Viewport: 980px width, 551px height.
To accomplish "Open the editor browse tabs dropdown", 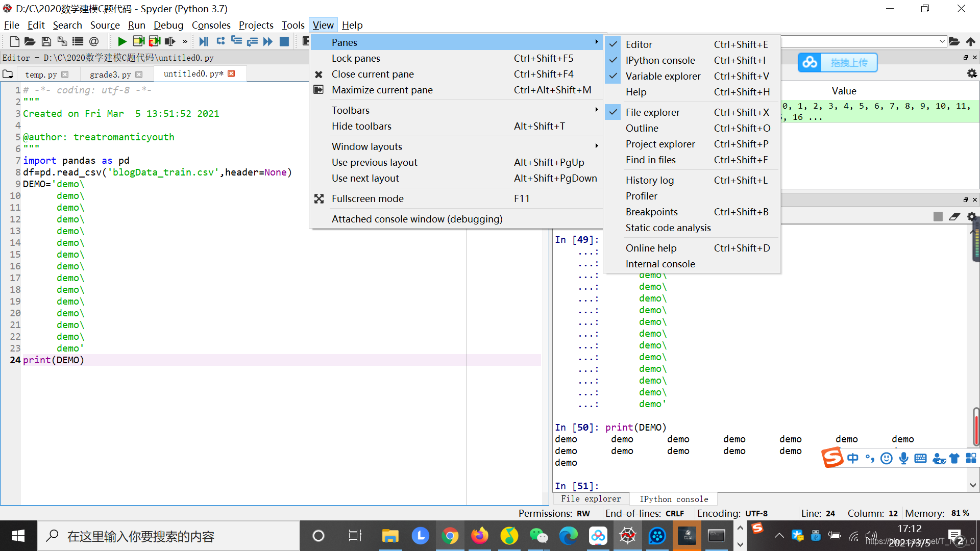I will (x=8, y=74).
